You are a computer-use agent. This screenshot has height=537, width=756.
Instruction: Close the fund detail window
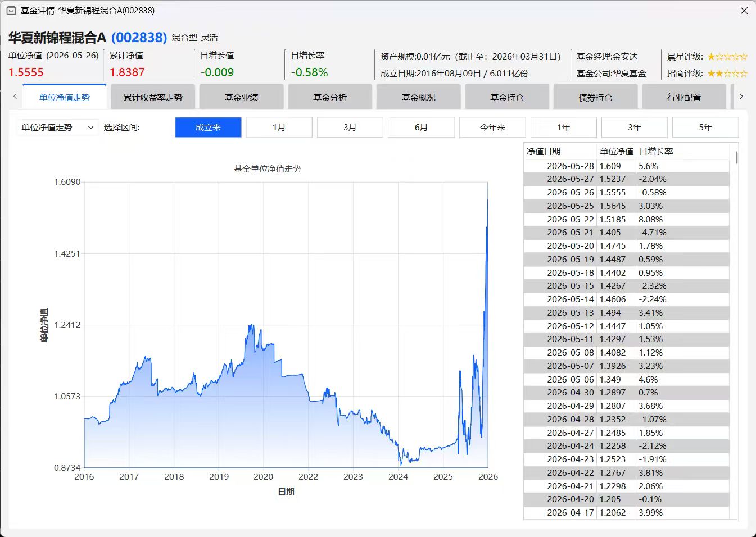click(x=744, y=11)
